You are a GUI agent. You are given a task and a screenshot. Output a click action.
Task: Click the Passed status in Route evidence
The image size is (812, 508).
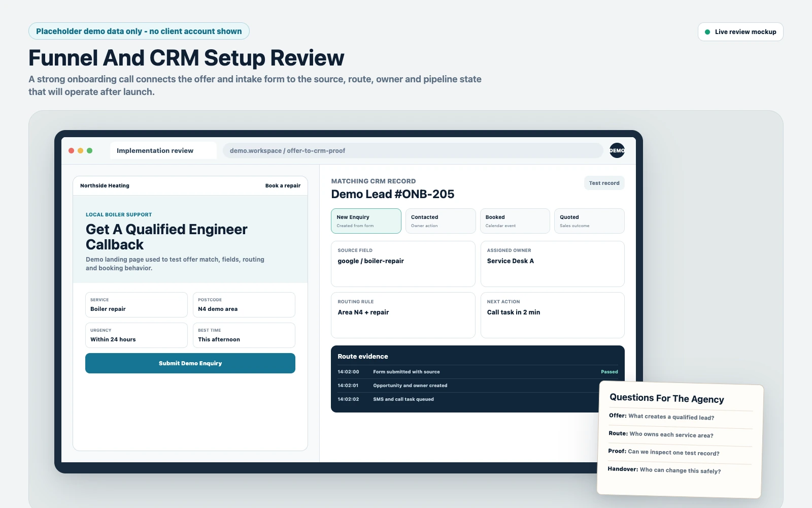pos(610,372)
